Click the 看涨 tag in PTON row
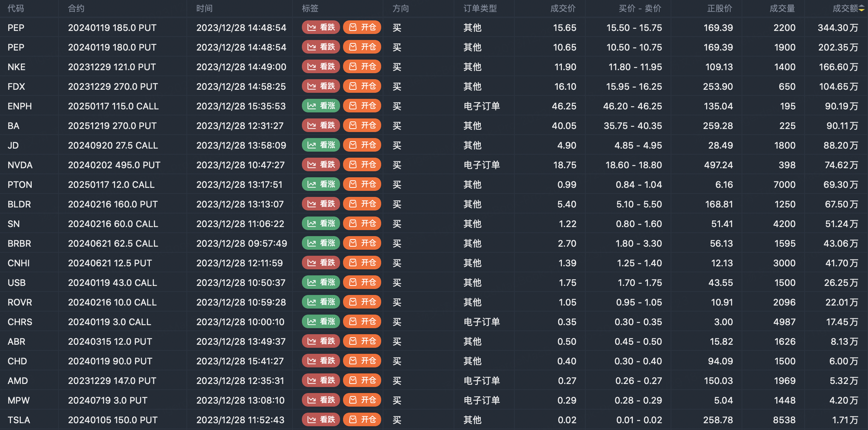The image size is (868, 430). [321, 184]
